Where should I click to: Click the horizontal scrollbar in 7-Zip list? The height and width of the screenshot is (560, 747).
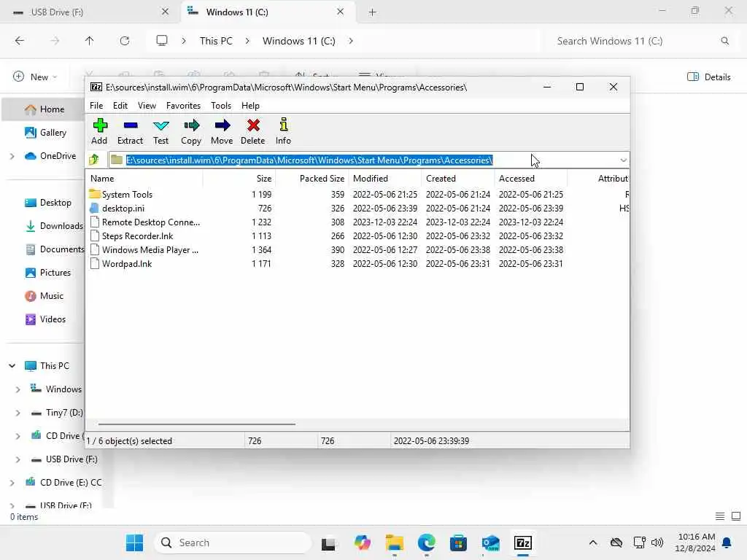click(197, 424)
